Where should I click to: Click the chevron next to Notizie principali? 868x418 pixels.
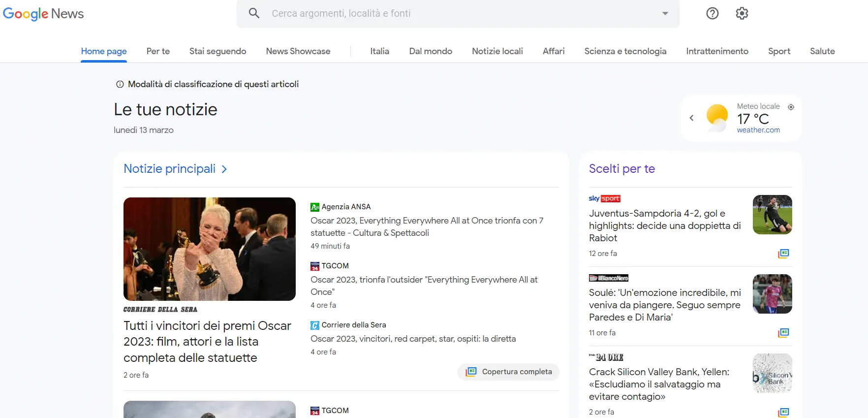coord(224,169)
